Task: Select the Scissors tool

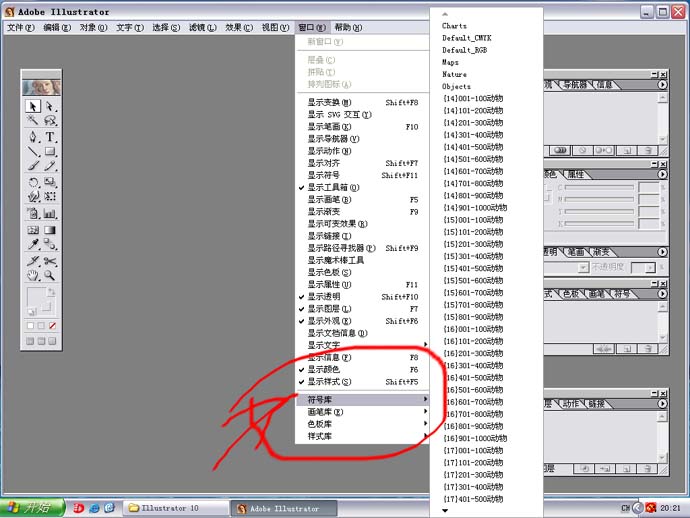Action: [x=50, y=261]
